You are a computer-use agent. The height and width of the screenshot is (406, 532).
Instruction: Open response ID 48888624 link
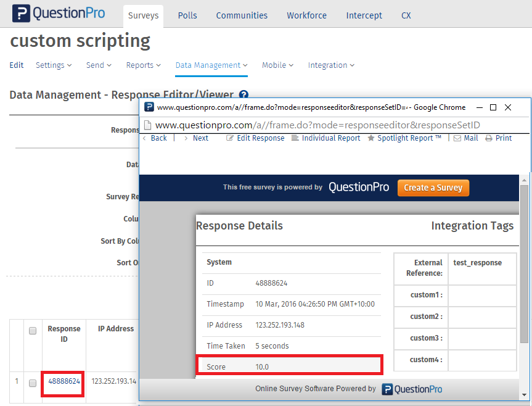click(64, 381)
